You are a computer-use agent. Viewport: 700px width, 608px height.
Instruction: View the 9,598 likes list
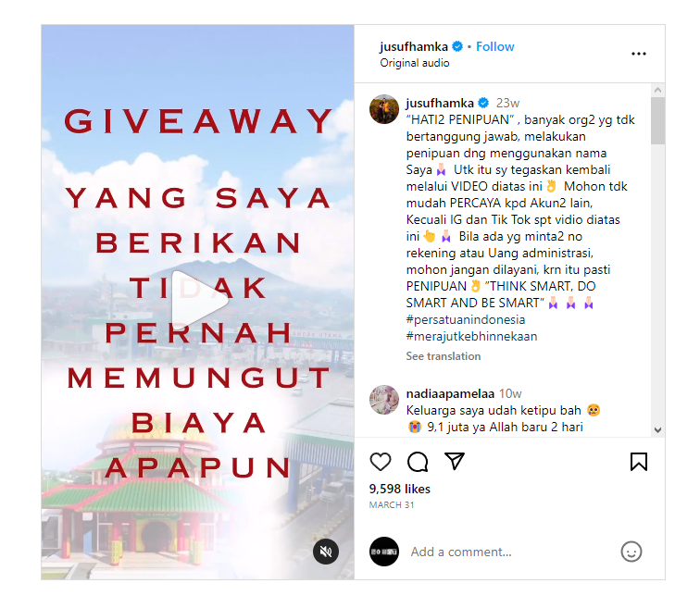click(x=400, y=489)
